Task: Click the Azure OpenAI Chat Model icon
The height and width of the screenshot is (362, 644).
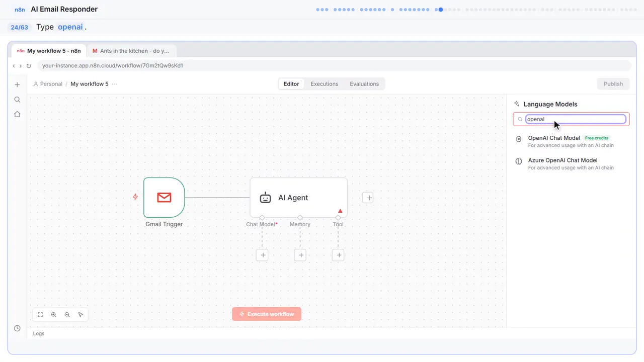Action: pos(519,162)
